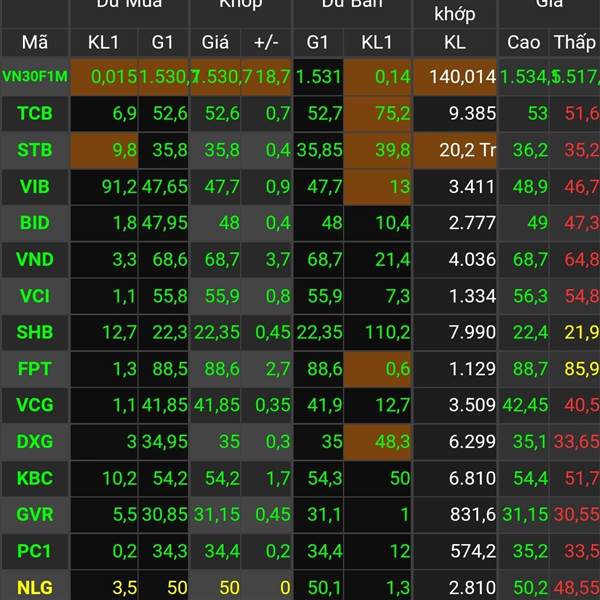The image size is (600, 600).
Task: Click SHB sell volume 110,2
Action: (x=388, y=332)
